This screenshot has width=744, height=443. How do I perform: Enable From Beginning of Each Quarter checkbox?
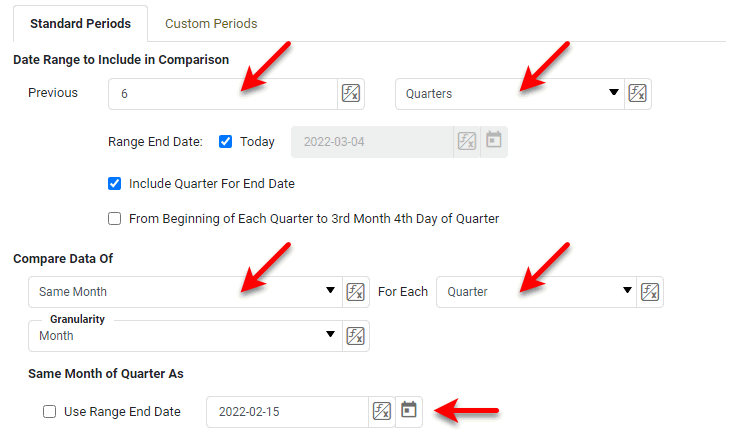point(115,218)
